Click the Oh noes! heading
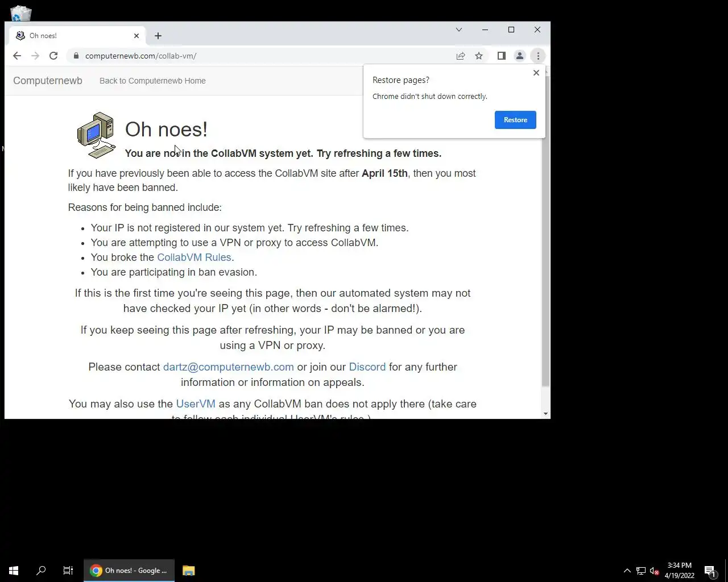Image resolution: width=728 pixels, height=582 pixels. tap(166, 130)
